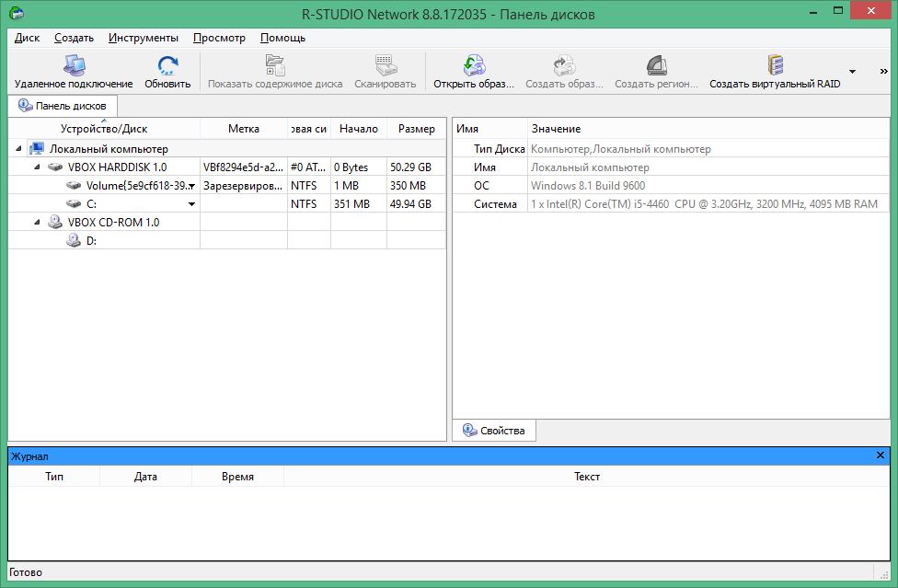Image resolution: width=898 pixels, height=588 pixels.
Task: Click the Панель дисков tab icon
Action: pyautogui.click(x=25, y=105)
